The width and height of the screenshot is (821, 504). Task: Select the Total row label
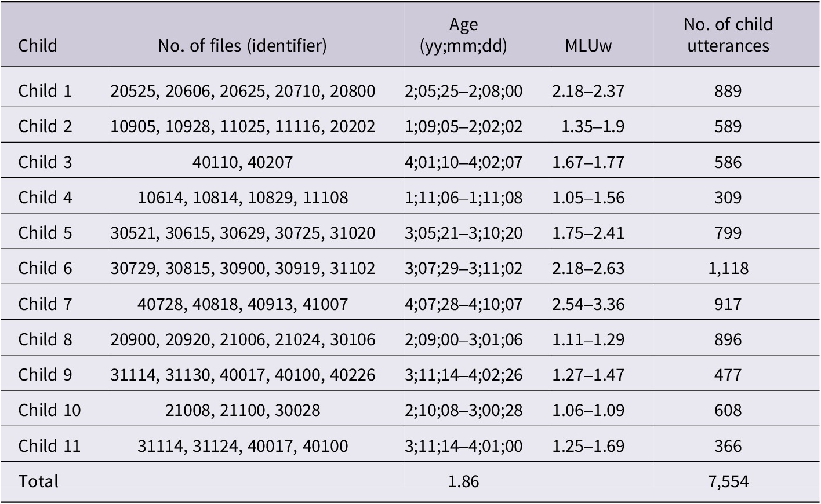(x=38, y=481)
